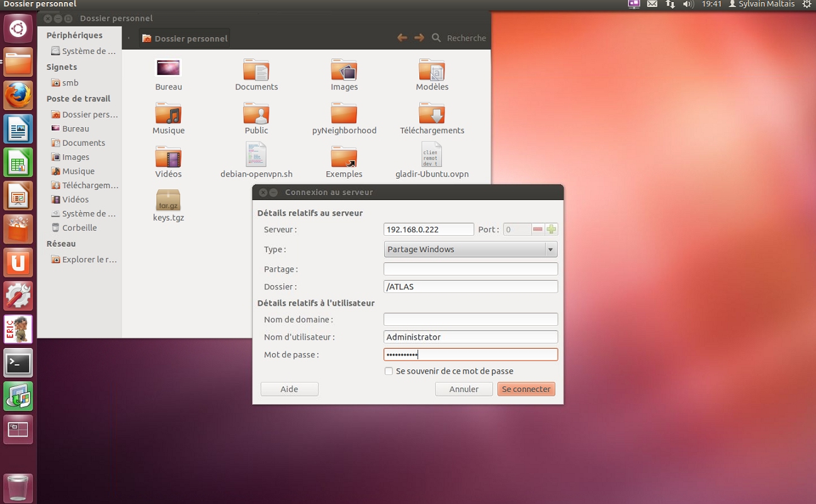Decrease port number with minus button
Viewport: 816px width, 504px height.
click(x=538, y=230)
